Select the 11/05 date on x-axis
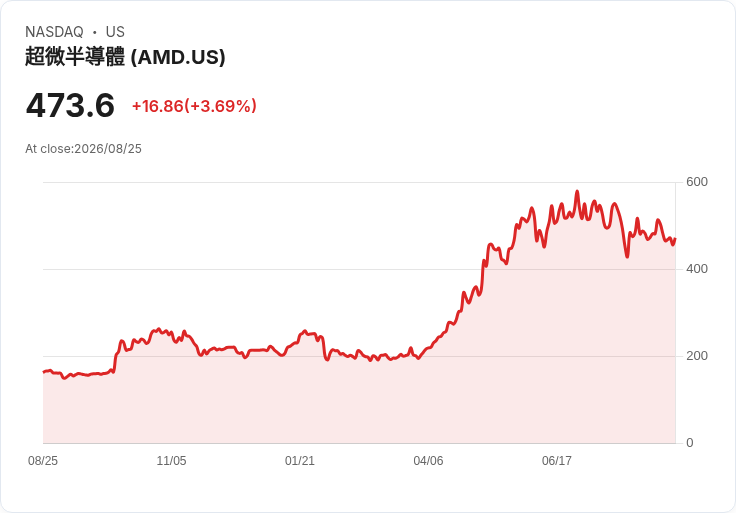736x513 pixels. pos(171,461)
